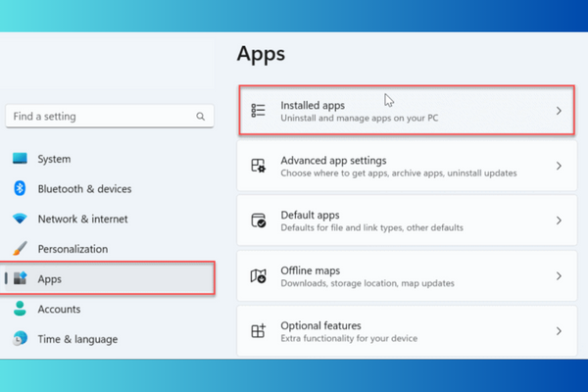Click the Accounts person icon
The image size is (588, 392).
20,309
